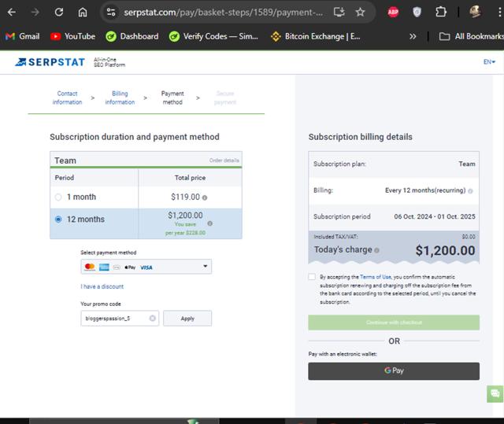The image size is (504, 424).
Task: Open the Chrome profile avatar
Action: 475,13
